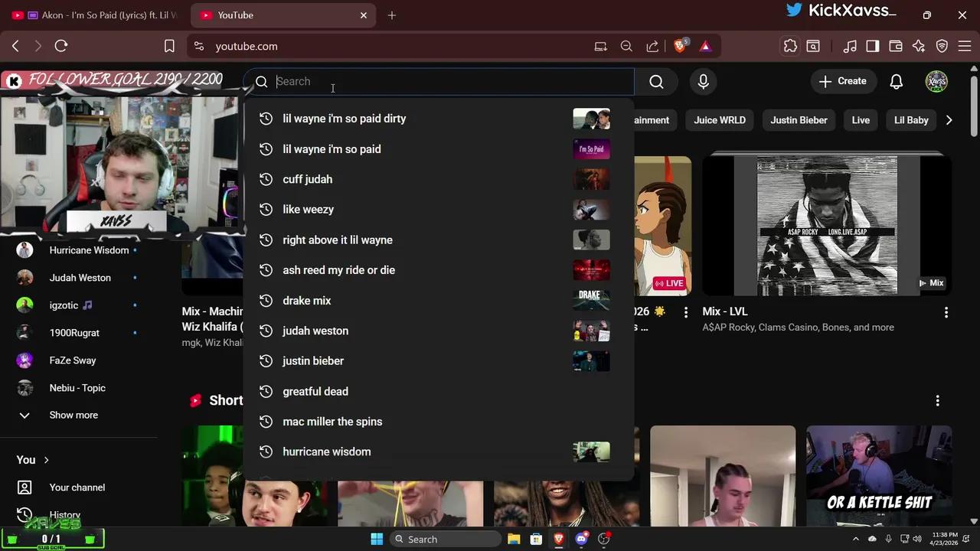Open Your channel in the sidebar
Viewport: 980px width, 551px height.
[80, 487]
